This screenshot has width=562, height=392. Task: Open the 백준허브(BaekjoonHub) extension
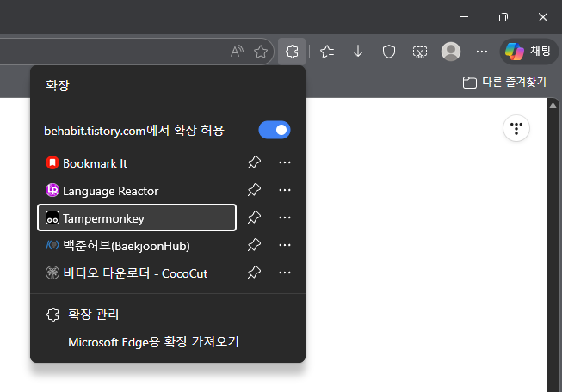138,246
